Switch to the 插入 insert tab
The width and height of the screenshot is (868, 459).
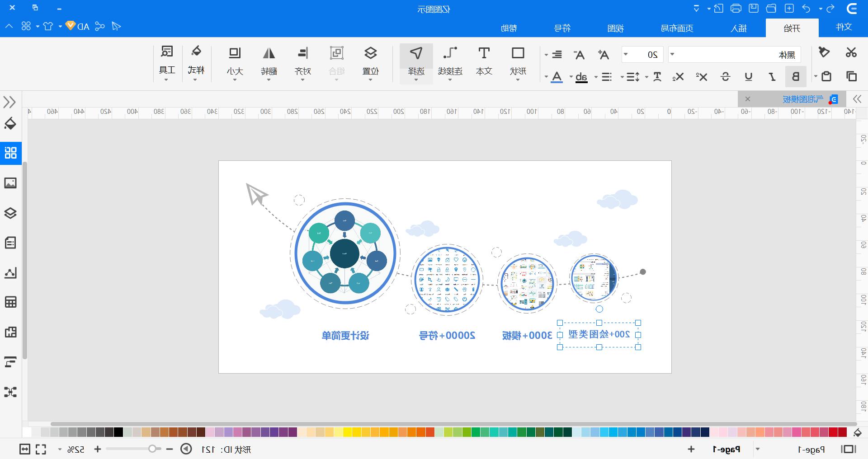tap(739, 28)
